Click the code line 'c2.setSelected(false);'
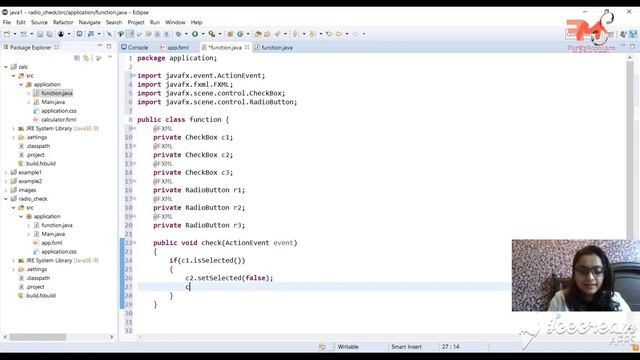This screenshot has width=640, height=360. point(229,278)
